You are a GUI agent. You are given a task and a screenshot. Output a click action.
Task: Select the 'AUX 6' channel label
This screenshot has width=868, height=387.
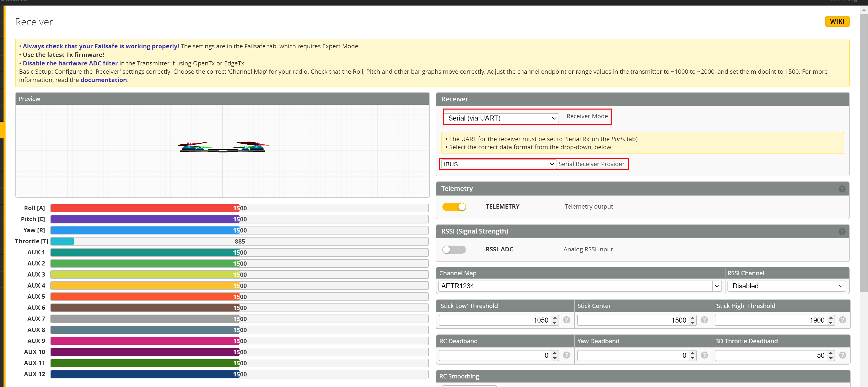pyautogui.click(x=36, y=308)
